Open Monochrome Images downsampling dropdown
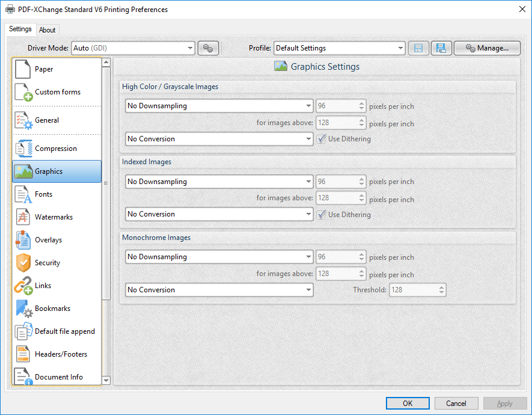Viewport: 532px width, 415px height. pyautogui.click(x=219, y=257)
